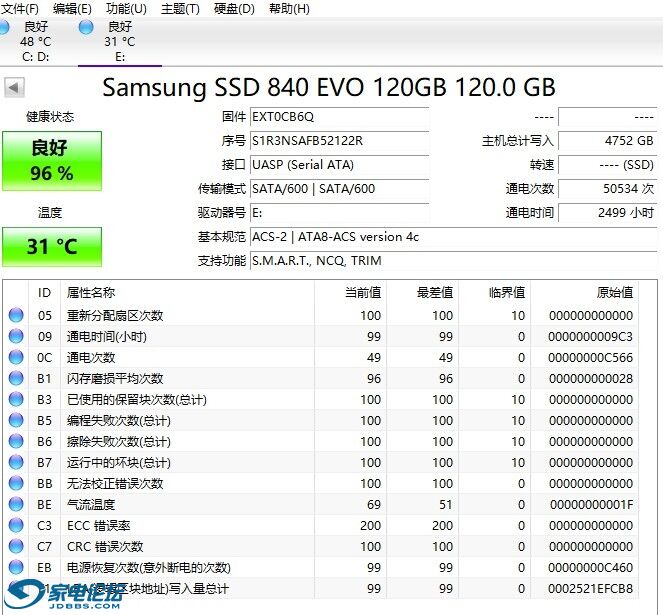Open the 功能(U) menu
The height and width of the screenshot is (615, 663).
pos(126,8)
